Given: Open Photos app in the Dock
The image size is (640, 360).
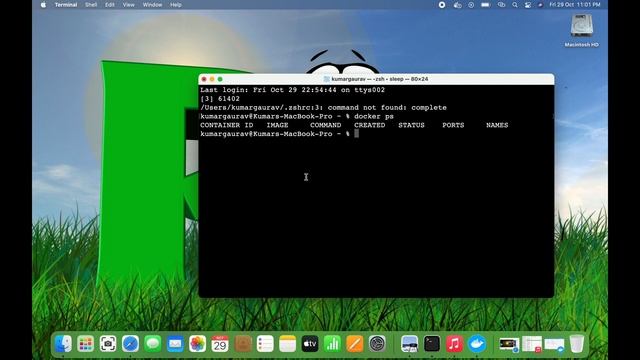Looking at the screenshot, I should [198, 344].
